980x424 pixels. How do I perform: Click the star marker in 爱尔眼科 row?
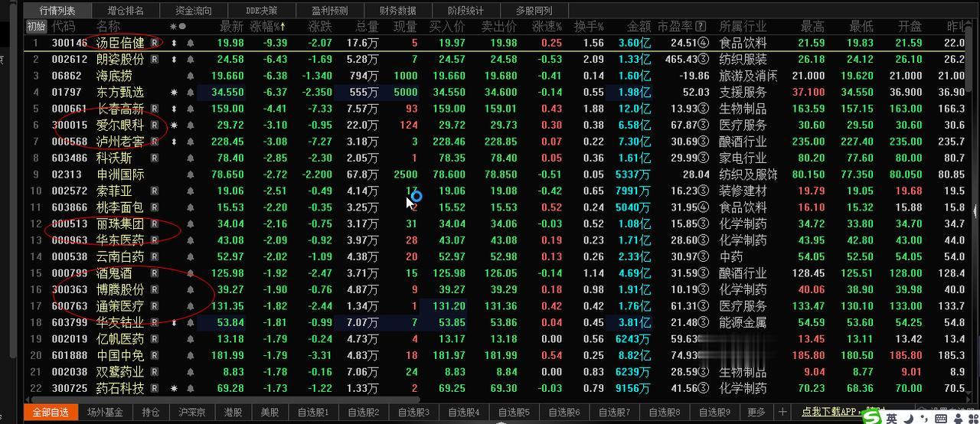tap(174, 126)
